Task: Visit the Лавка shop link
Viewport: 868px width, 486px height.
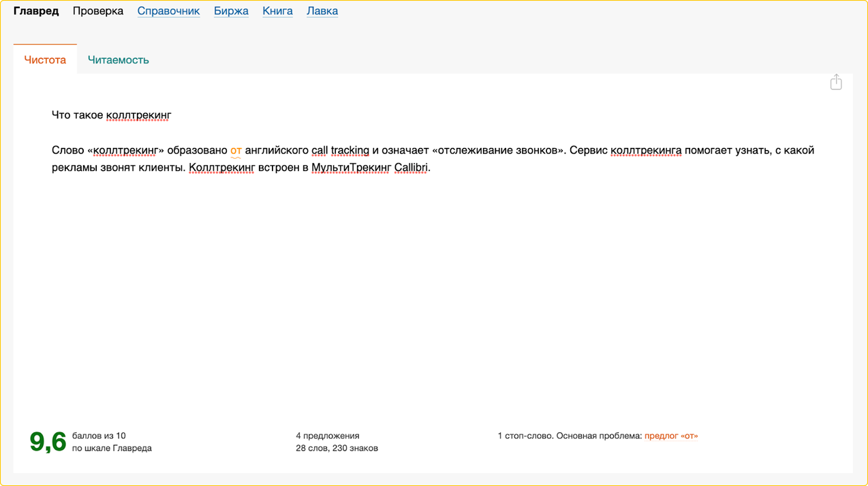Action: [x=322, y=11]
